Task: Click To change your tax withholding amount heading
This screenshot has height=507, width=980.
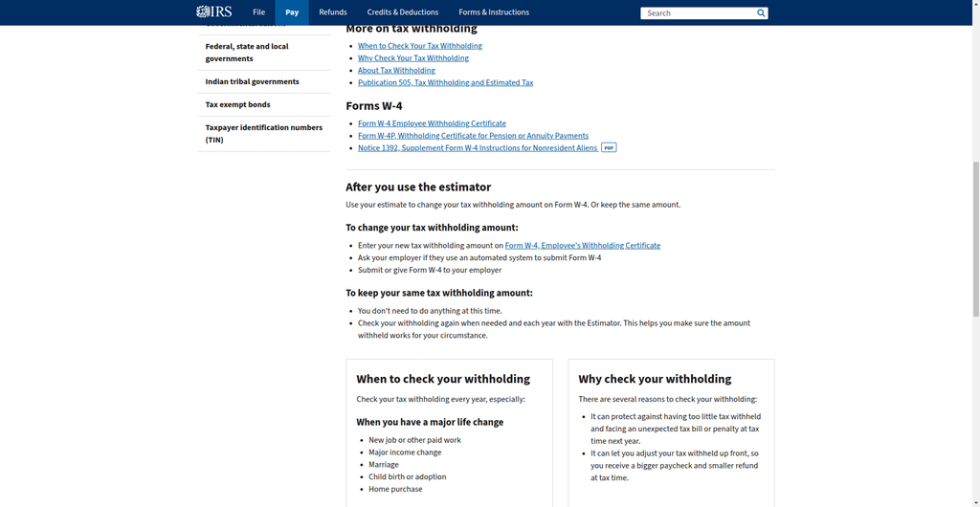Action: coord(432,228)
